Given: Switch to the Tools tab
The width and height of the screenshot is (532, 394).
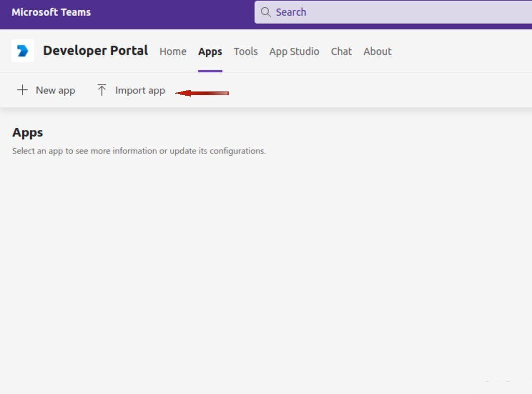Looking at the screenshot, I should click(245, 51).
